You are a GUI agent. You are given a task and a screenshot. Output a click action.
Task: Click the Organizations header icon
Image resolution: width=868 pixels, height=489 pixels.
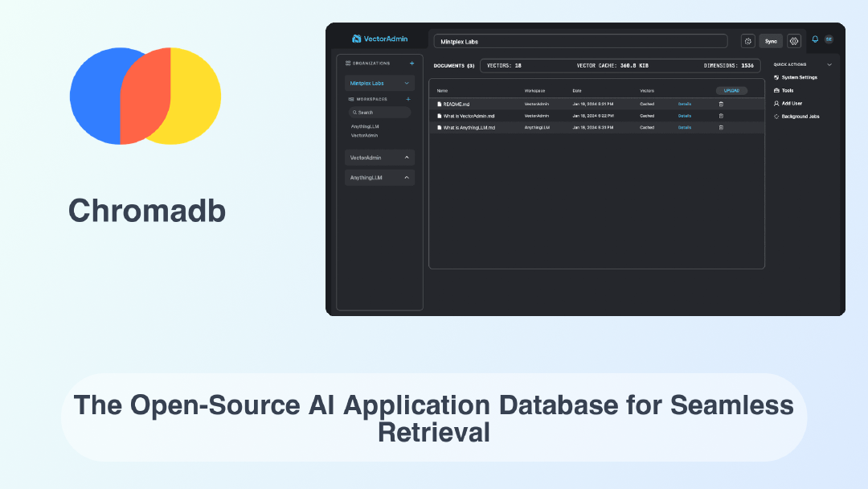pos(348,63)
